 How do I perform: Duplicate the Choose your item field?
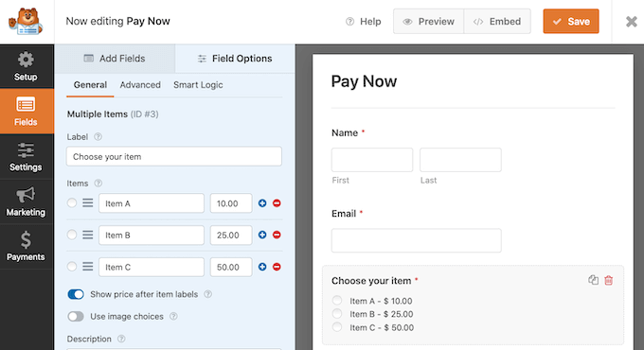[x=593, y=280]
